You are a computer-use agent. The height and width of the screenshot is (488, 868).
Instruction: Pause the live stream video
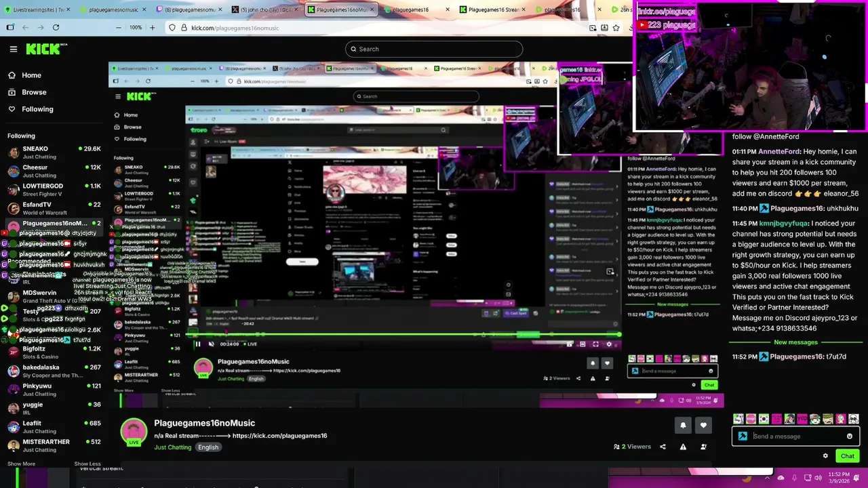pyautogui.click(x=198, y=344)
